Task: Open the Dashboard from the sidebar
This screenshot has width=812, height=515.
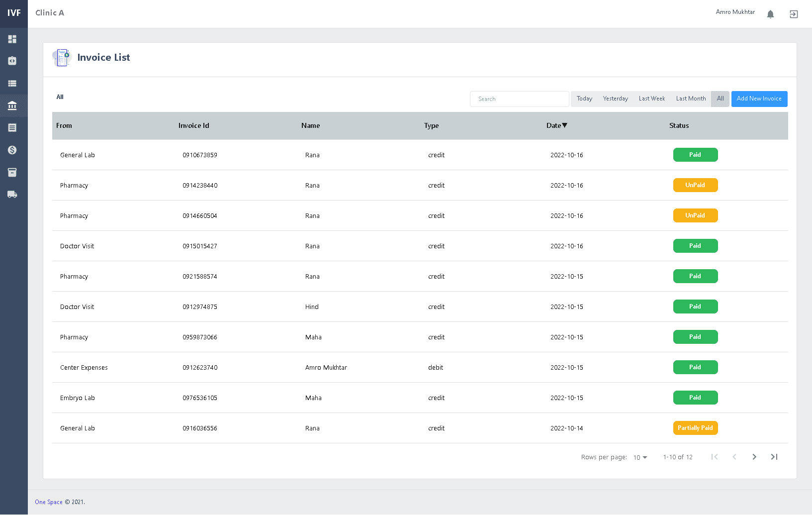Action: pos(13,39)
